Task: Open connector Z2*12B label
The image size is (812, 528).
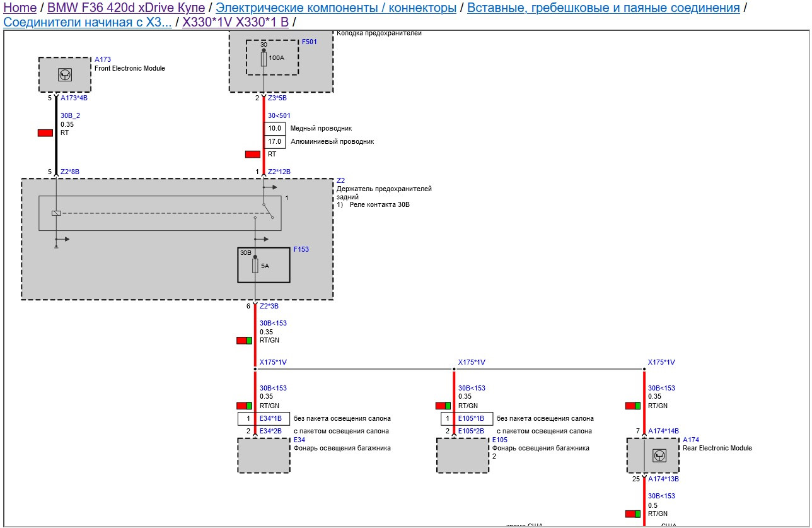Action: coord(279,171)
